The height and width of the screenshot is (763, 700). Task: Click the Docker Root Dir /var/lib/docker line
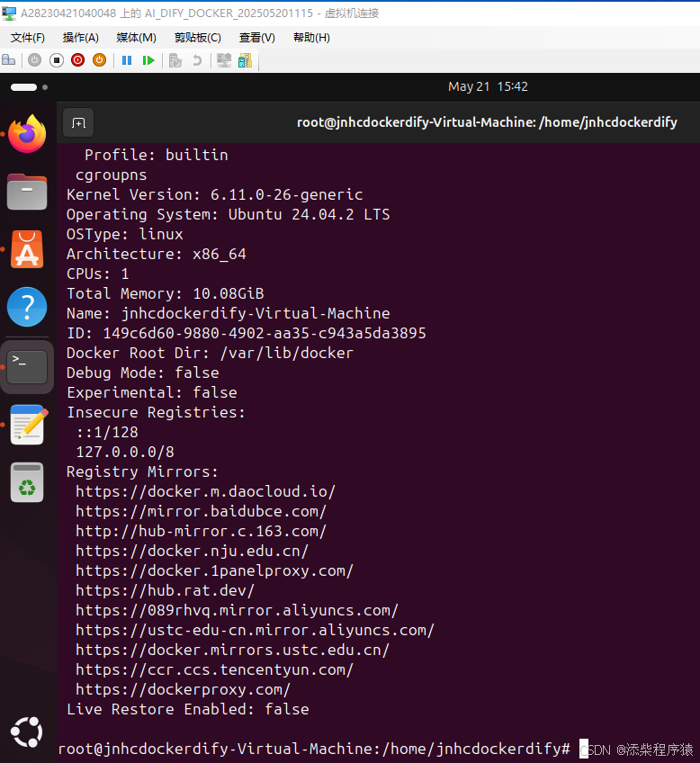click(211, 353)
